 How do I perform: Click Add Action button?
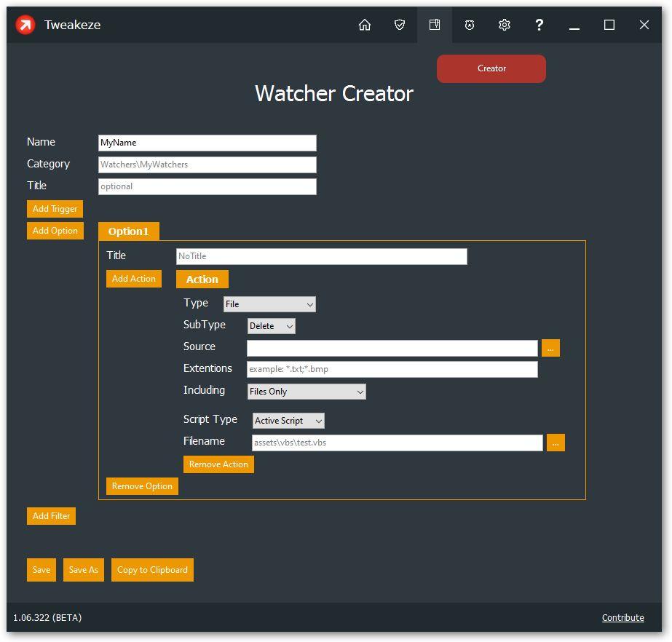[x=134, y=279]
